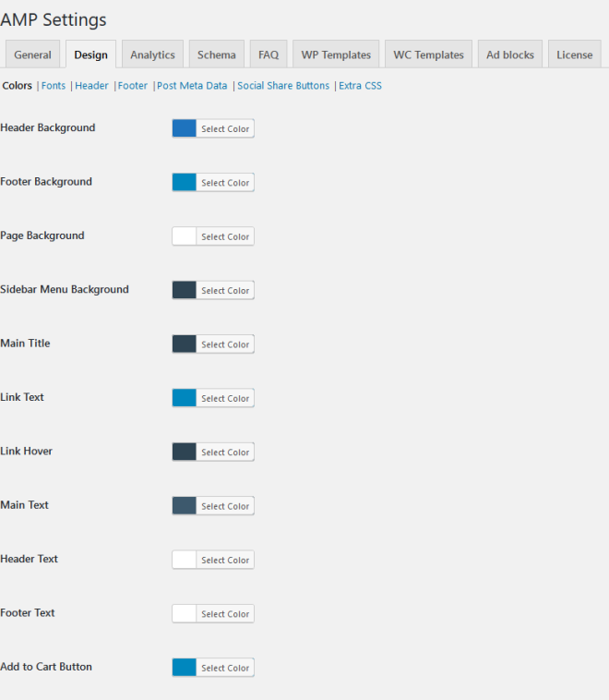Go to the FAQ tab
The image size is (609, 700).
(x=269, y=54)
